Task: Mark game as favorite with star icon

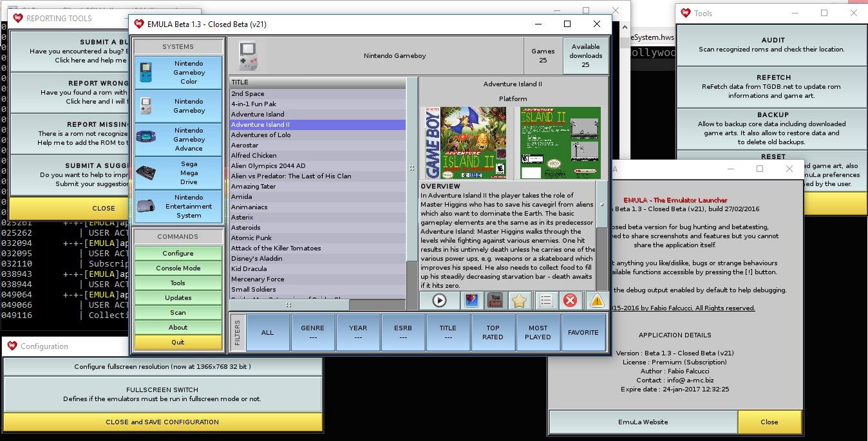Action: 519,300
